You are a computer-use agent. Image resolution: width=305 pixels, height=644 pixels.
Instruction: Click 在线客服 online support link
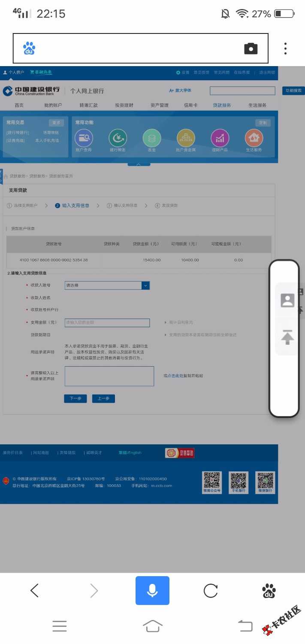(242, 73)
